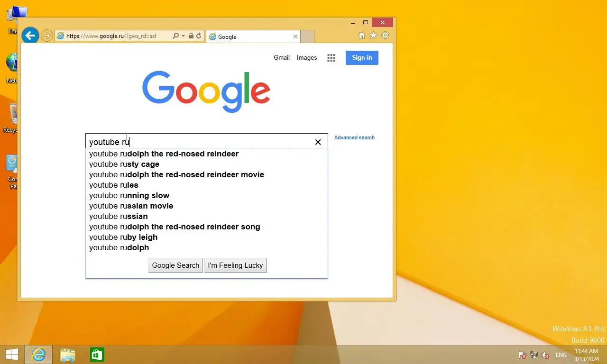
Task: Open the Gmail link
Action: (x=282, y=58)
